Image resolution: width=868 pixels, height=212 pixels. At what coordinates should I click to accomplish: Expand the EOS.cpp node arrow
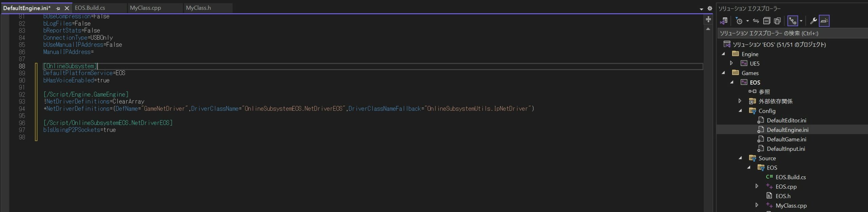[x=757, y=186]
